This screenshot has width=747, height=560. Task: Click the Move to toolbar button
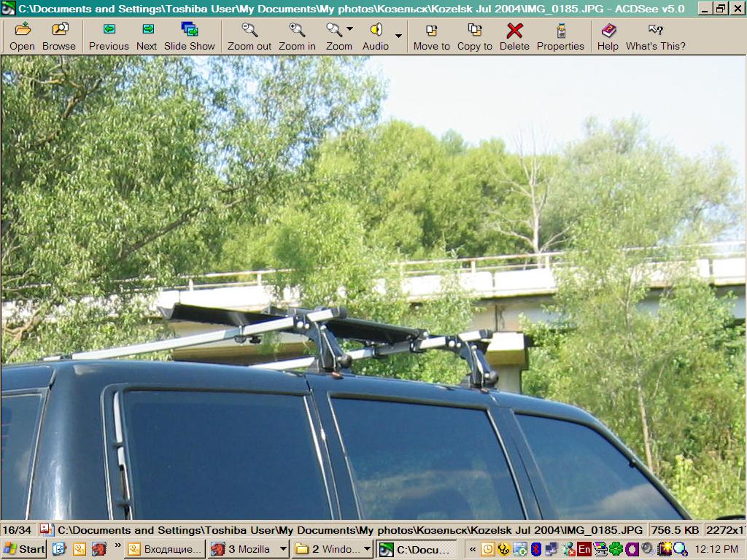point(432,36)
